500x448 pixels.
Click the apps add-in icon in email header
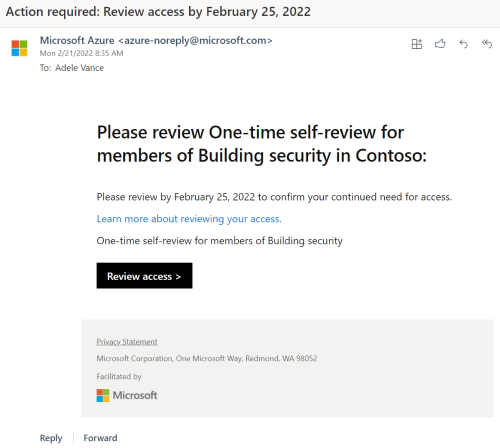pyautogui.click(x=417, y=44)
